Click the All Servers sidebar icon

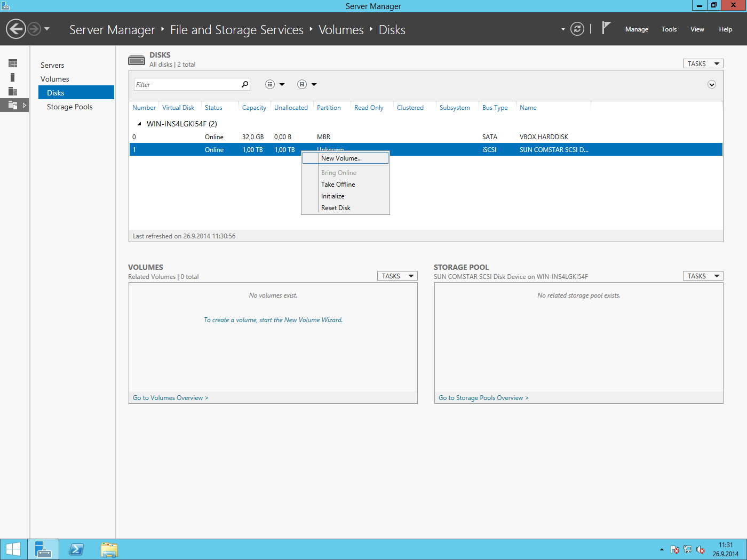[13, 91]
